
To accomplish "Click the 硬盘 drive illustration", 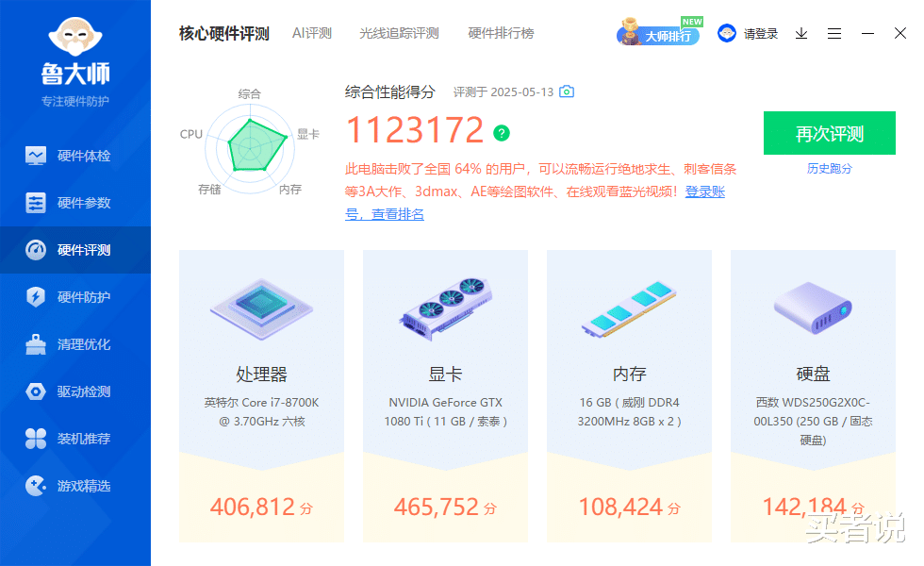I will coord(813,308).
